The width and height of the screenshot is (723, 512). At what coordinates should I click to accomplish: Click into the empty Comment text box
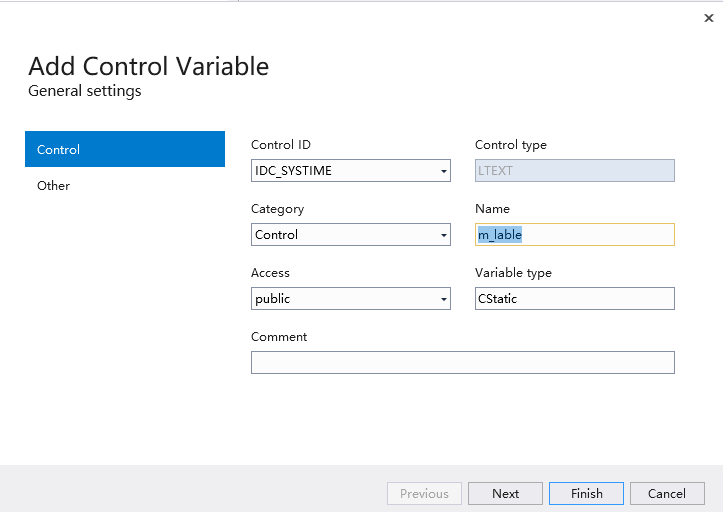[x=462, y=363]
